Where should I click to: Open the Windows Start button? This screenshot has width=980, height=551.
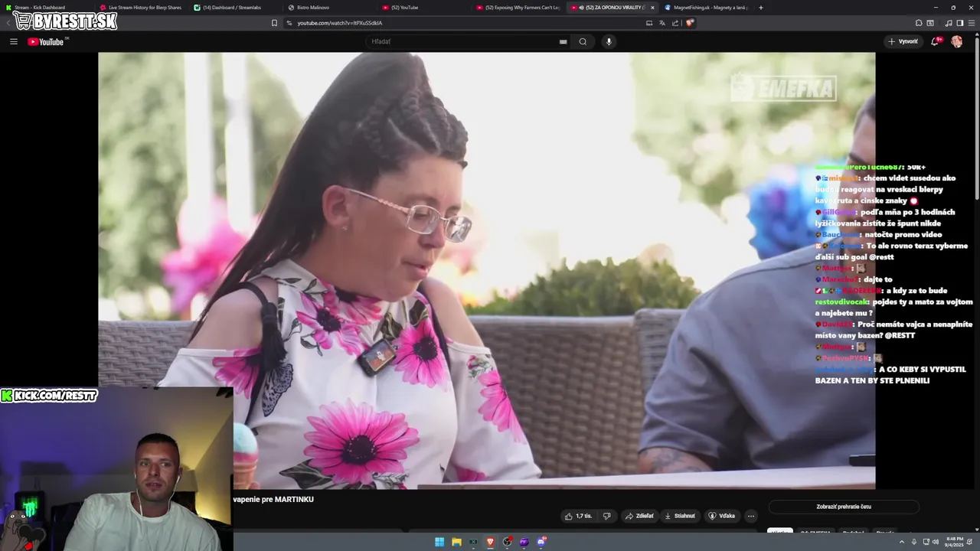[439, 542]
